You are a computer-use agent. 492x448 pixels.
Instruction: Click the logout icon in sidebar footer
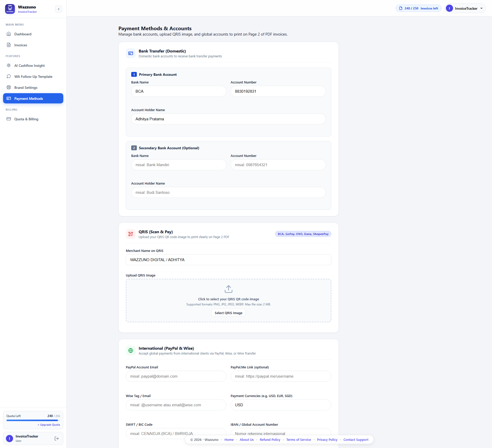pos(57,439)
